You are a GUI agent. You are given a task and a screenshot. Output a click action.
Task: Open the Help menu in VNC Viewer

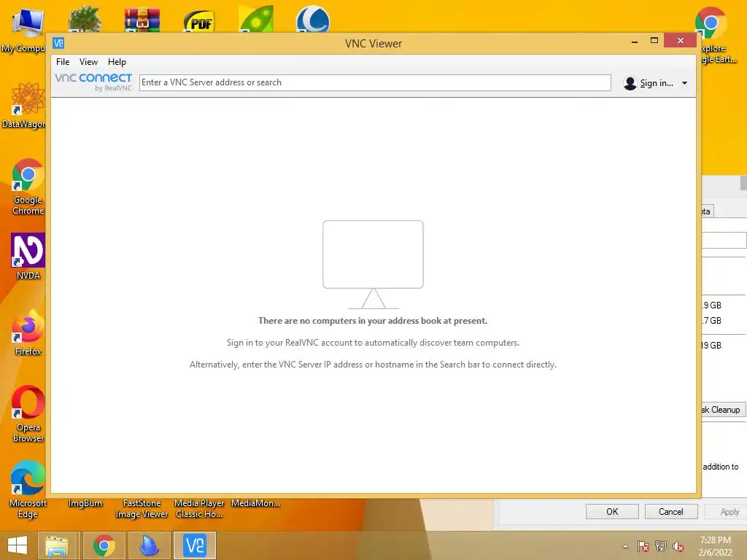[117, 62]
